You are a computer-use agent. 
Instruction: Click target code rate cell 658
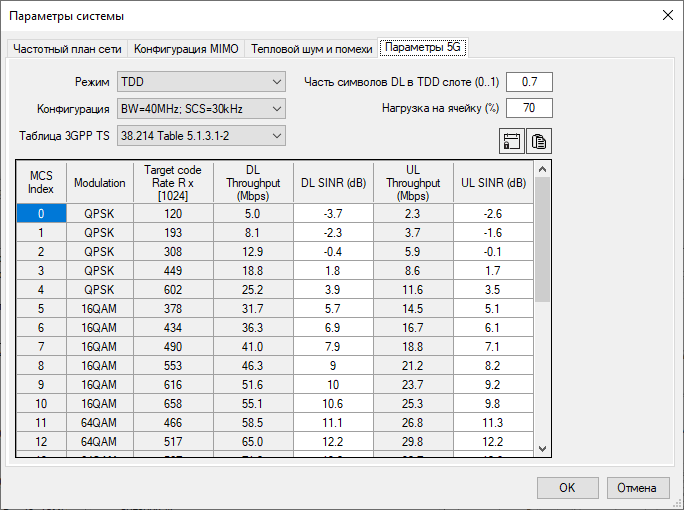click(173, 404)
